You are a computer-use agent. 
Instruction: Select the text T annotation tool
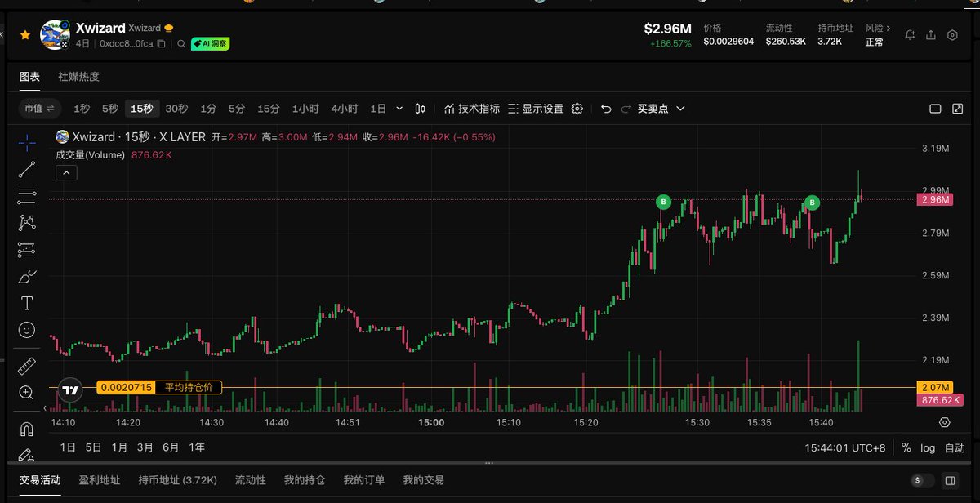[x=27, y=303]
